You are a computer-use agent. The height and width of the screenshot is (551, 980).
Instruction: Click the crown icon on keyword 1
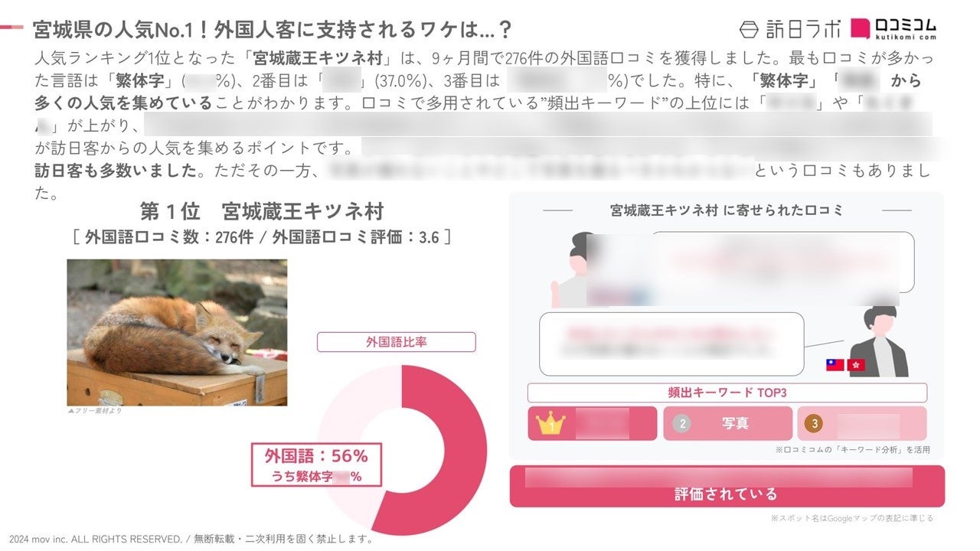click(x=551, y=422)
